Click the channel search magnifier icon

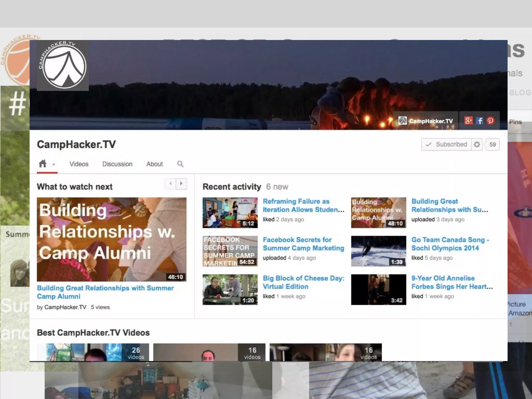[x=180, y=164]
